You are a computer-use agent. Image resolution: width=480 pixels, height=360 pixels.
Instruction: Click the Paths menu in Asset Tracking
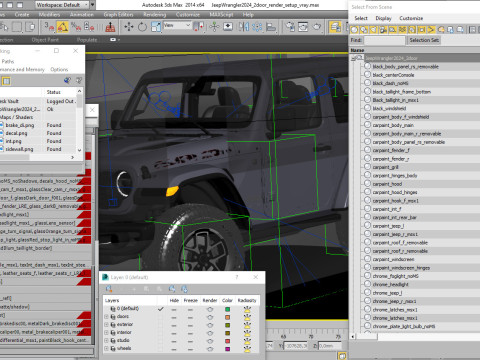click(8, 62)
